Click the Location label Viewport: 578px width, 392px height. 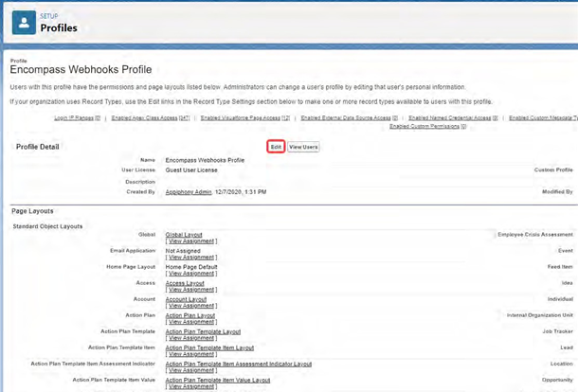tap(562, 364)
